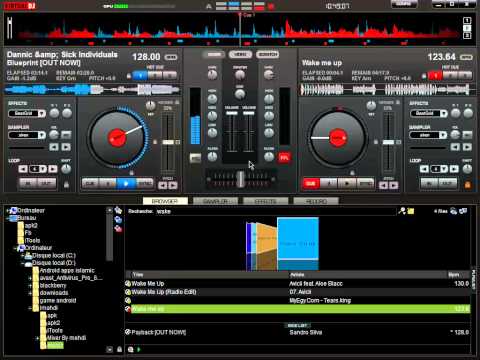The width and height of the screenshot is (480, 360).
Task: Collapse the Disque local (D:) node
Action: click(22, 263)
